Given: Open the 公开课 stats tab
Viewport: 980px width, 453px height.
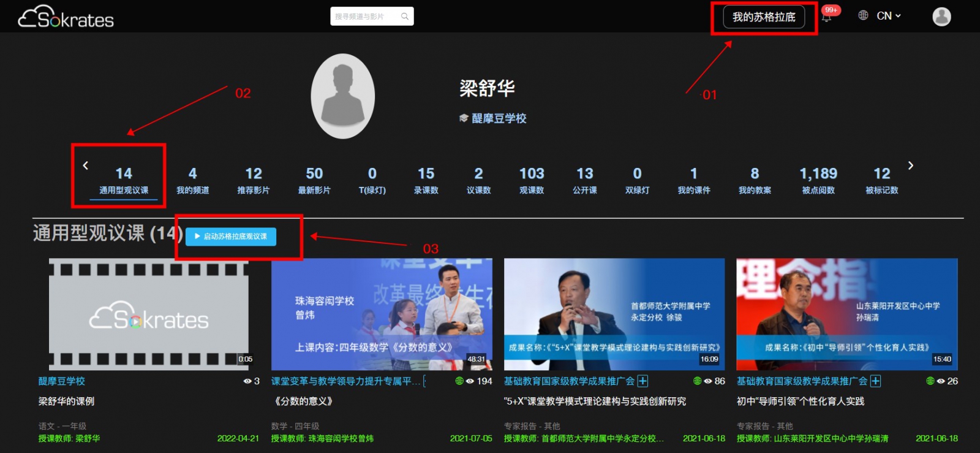Looking at the screenshot, I should (584, 181).
